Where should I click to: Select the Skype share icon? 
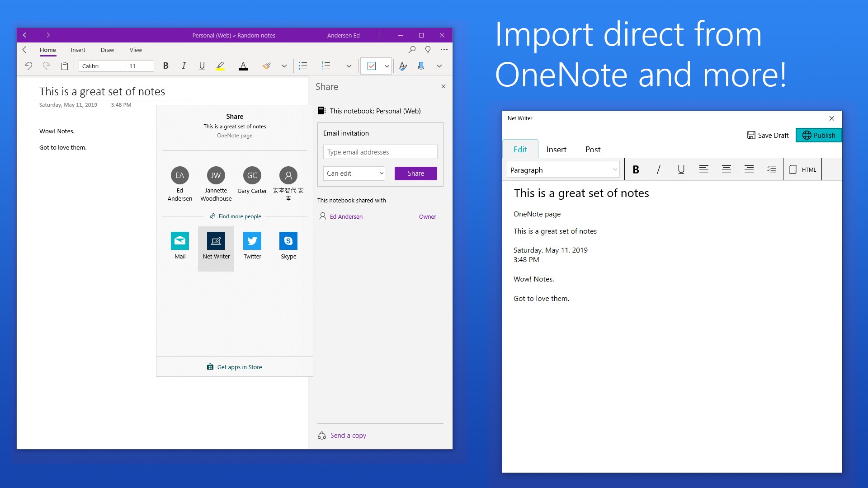pos(288,241)
